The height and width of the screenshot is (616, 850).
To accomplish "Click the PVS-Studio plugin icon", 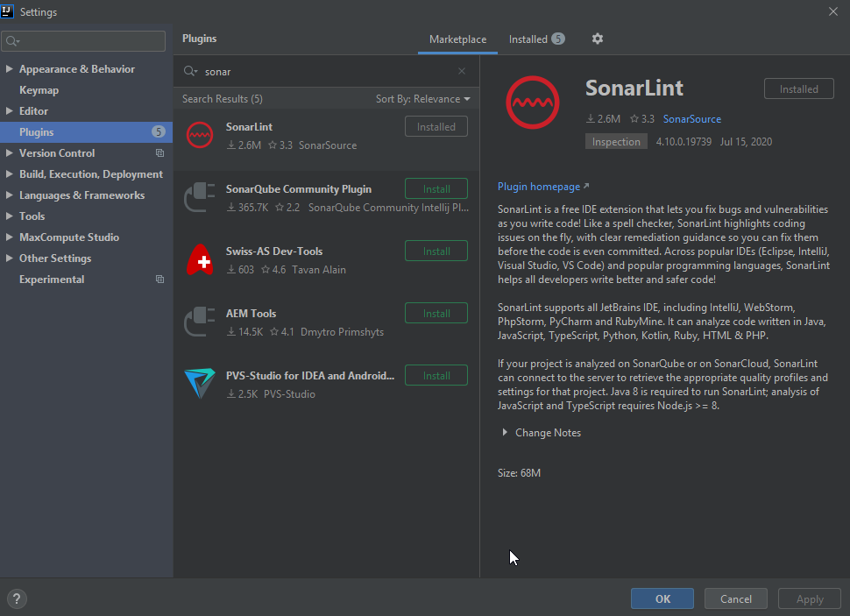I will (199, 383).
